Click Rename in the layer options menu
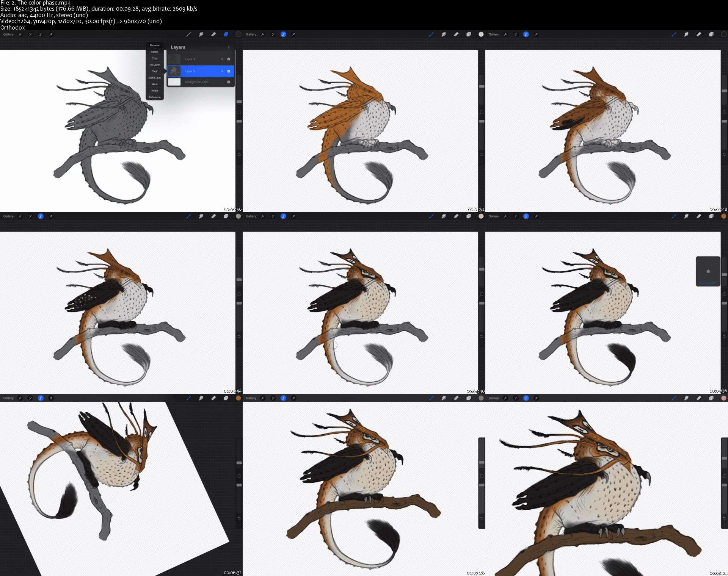The height and width of the screenshot is (576, 728). click(155, 45)
